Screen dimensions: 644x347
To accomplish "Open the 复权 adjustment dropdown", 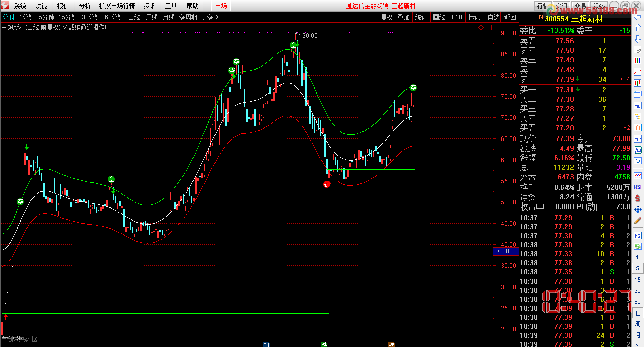I will pyautogui.click(x=386, y=17).
